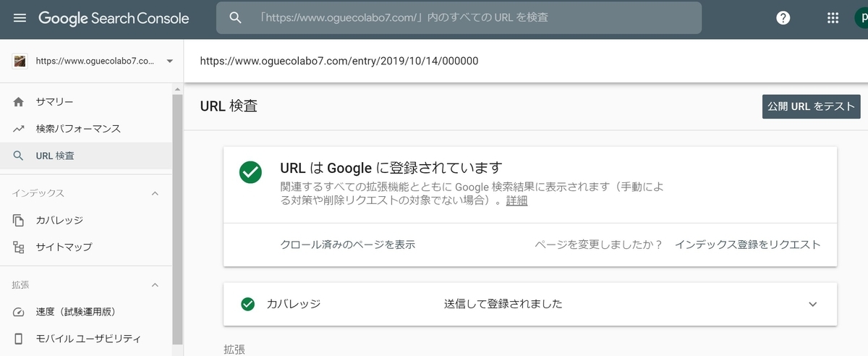Focus the URL inspection search field
Viewport: 868px width, 356px height.
(459, 17)
